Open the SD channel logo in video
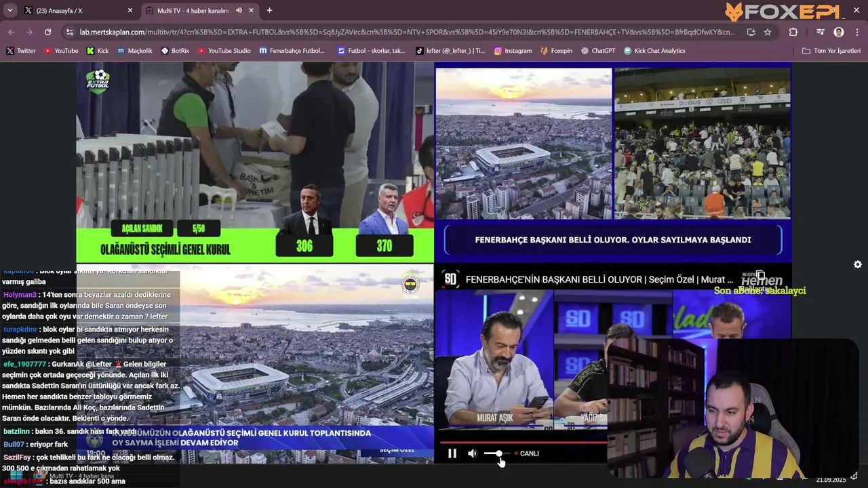The image size is (868, 488). [450, 279]
